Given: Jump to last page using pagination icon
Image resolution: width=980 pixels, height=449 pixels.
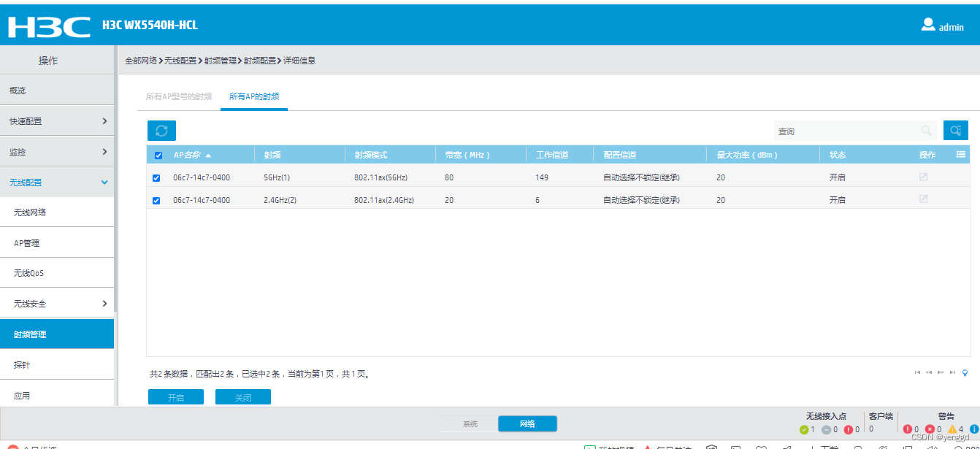Looking at the screenshot, I should tap(952, 372).
